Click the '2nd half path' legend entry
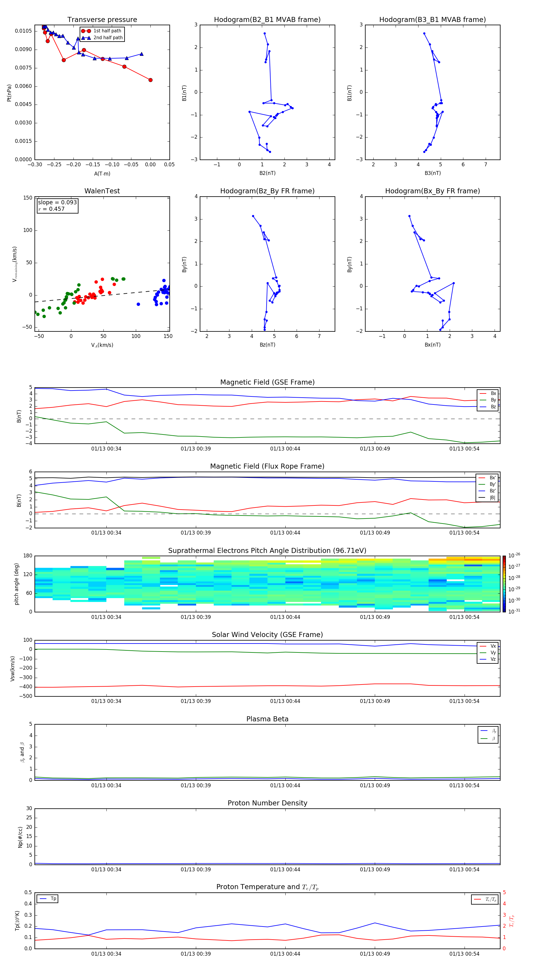The image size is (535, 980). pyautogui.click(x=102, y=38)
